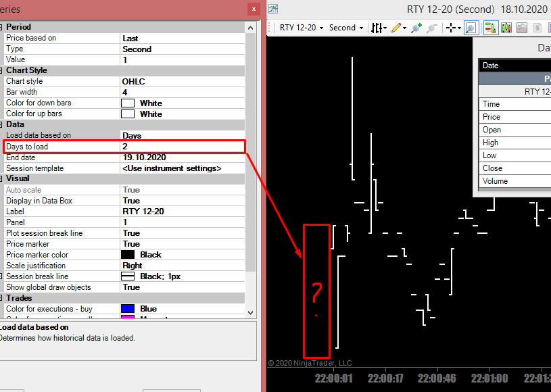Edit the Bar width value 4
This screenshot has width=551, height=392.
tap(183, 92)
